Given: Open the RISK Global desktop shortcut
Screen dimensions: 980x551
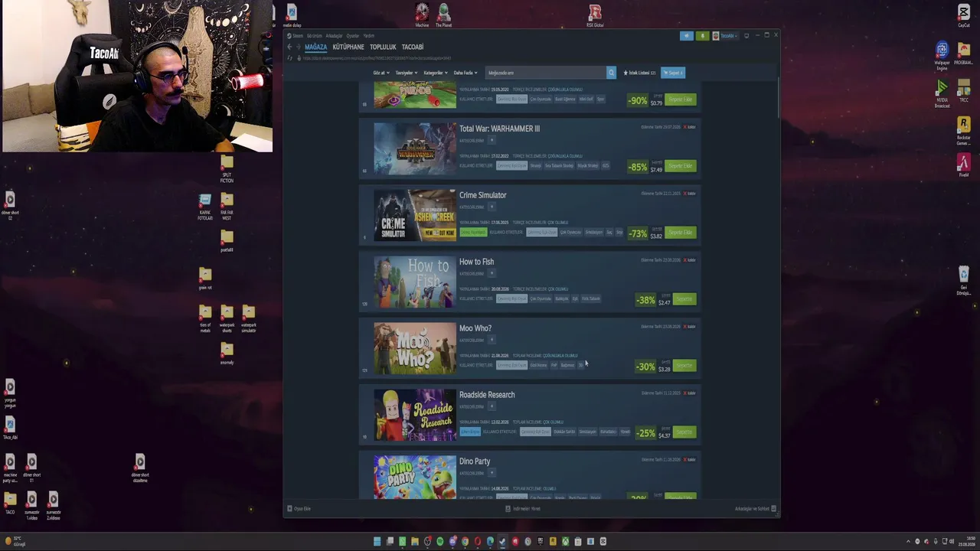Looking at the screenshot, I should (x=595, y=16).
